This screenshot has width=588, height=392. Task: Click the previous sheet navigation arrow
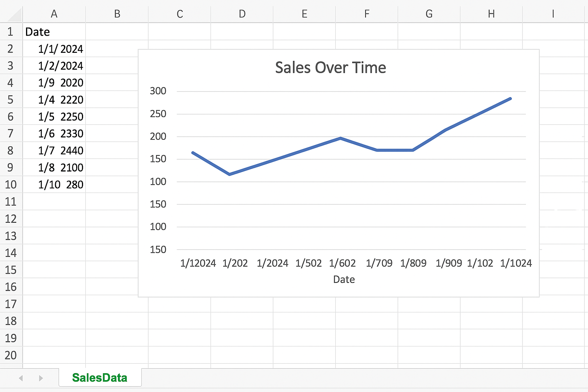pos(21,378)
